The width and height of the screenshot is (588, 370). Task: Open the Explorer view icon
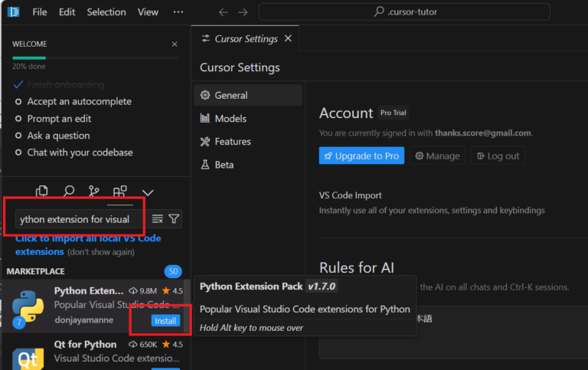coord(43,192)
